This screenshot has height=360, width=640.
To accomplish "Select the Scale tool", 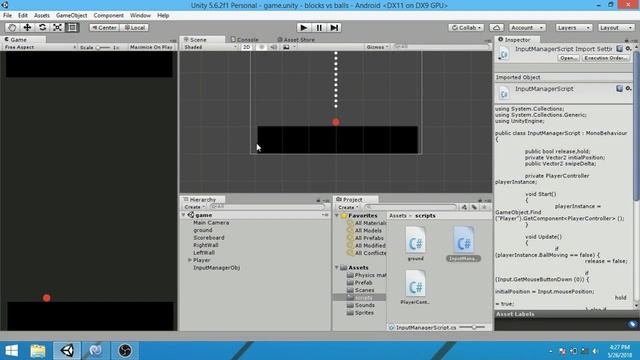I will pos(57,27).
